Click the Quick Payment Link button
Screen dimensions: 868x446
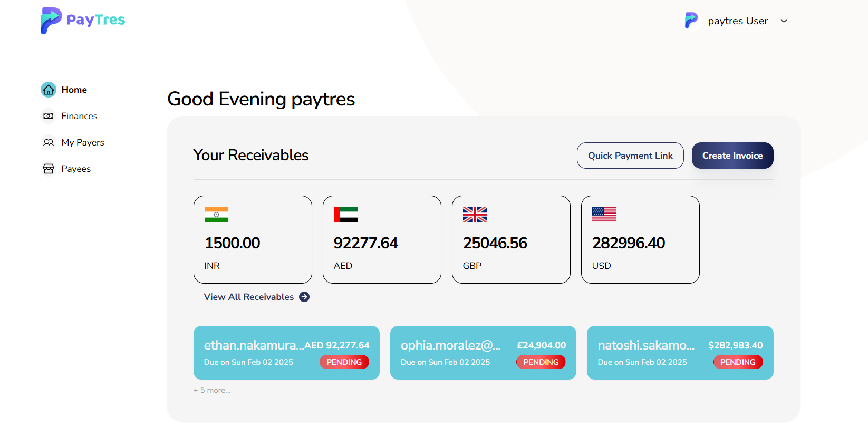(630, 156)
